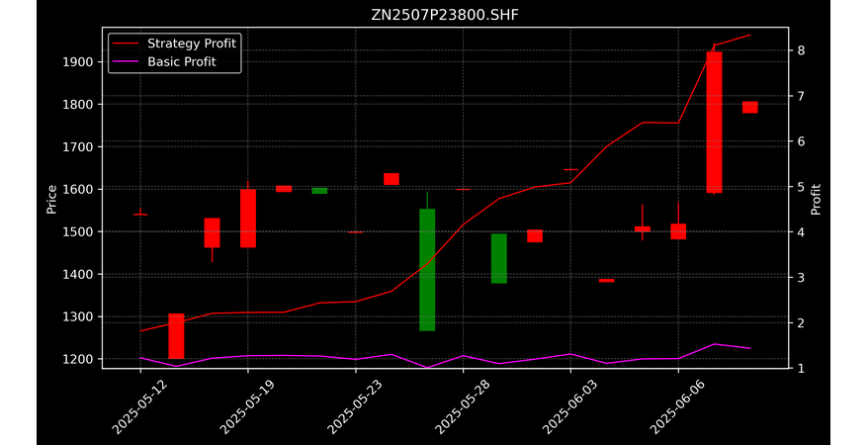Click the tallest green candlestick body
This screenshot has height=445, width=868.
point(427,270)
